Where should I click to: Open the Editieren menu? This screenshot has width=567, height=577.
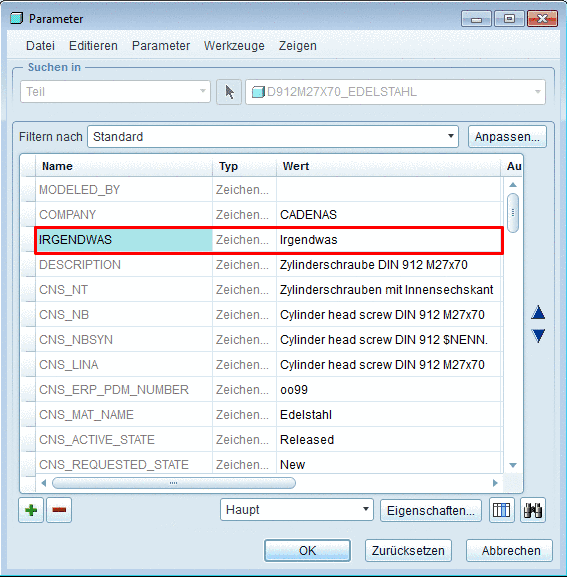pos(93,46)
